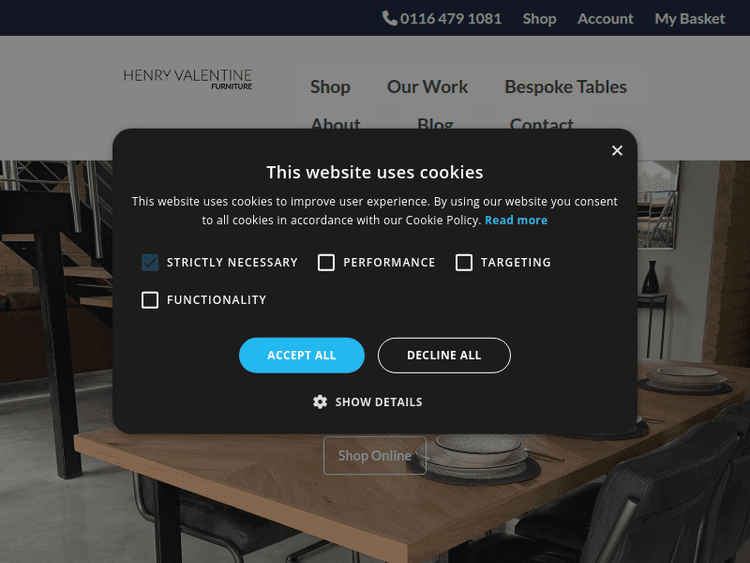Click the Shop Online hero button
The image size is (750, 563).
point(375,455)
